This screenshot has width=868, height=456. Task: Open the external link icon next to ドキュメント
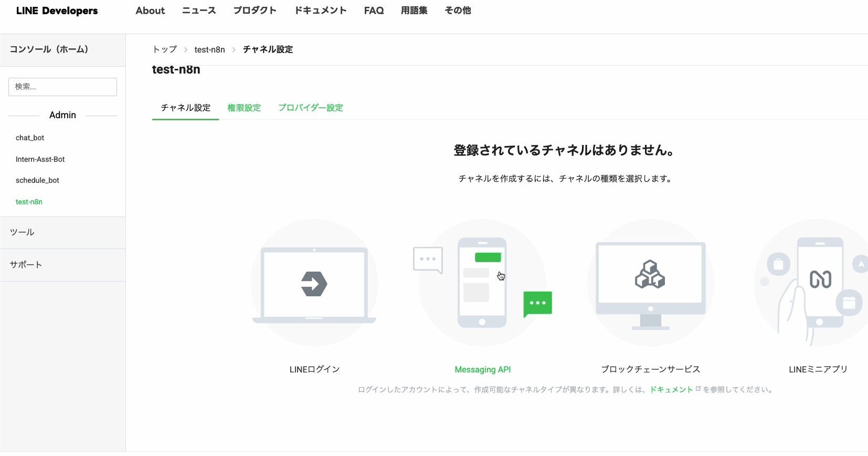698,389
